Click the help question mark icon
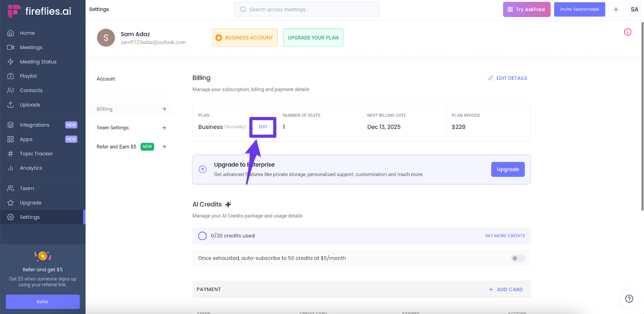Screen dimensions: 644x314 tap(629, 299)
